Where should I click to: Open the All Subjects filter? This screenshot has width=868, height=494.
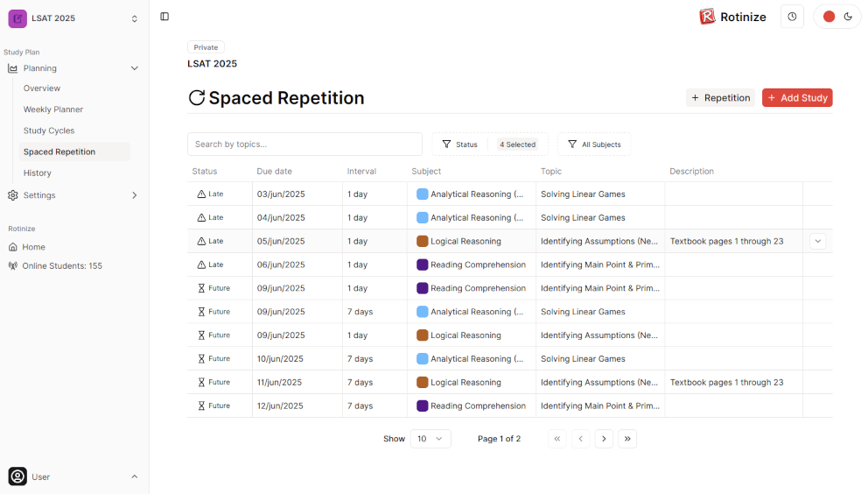[x=593, y=145]
